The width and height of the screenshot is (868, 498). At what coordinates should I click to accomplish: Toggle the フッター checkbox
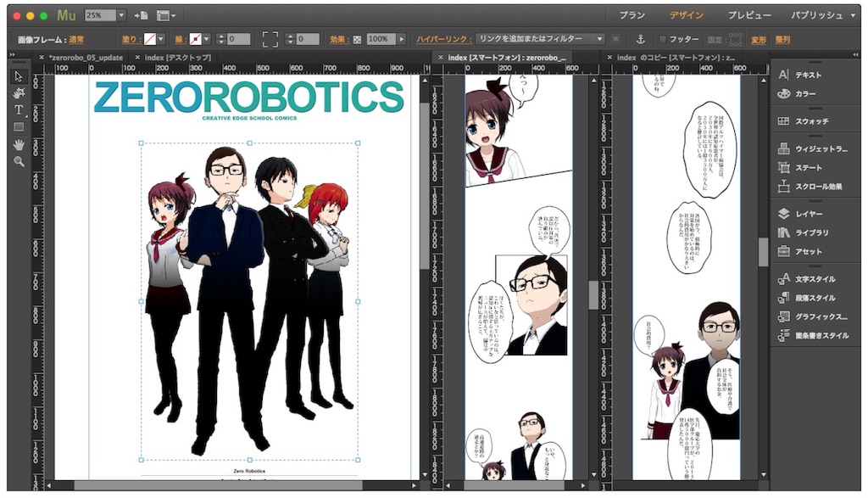[663, 39]
